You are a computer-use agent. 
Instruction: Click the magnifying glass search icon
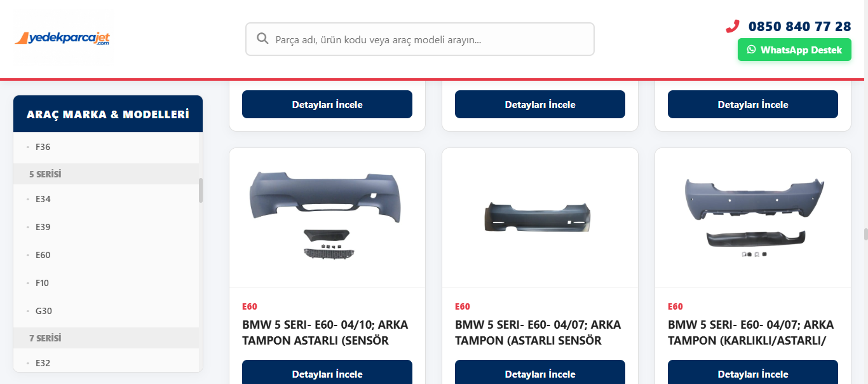(x=262, y=39)
